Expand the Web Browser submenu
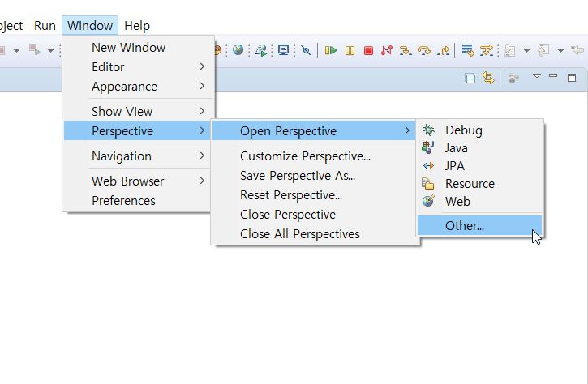588x384 pixels. click(x=137, y=181)
